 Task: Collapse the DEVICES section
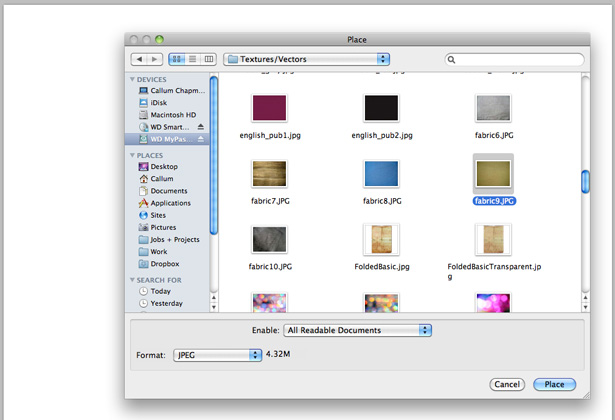(132, 79)
